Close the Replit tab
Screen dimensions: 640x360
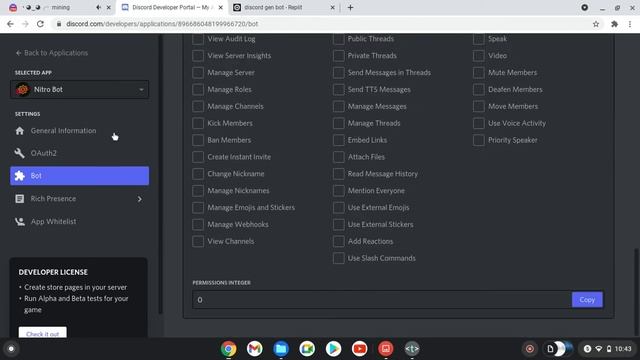(332, 7)
